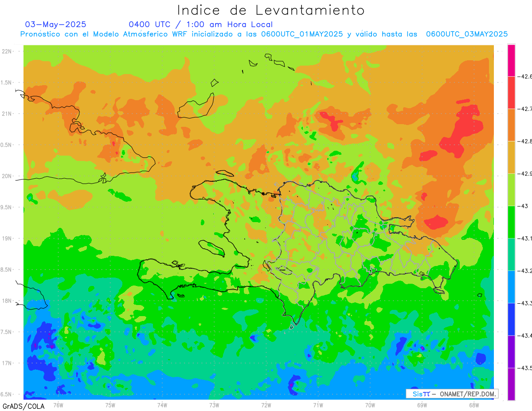This screenshot has height=411, width=532.
Task: Click the "19N" latitude label
Action: (7, 239)
